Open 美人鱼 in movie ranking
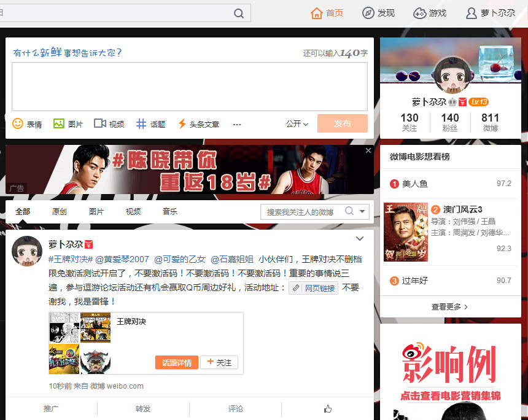Screen dimensions: 528x420 (x=415, y=184)
